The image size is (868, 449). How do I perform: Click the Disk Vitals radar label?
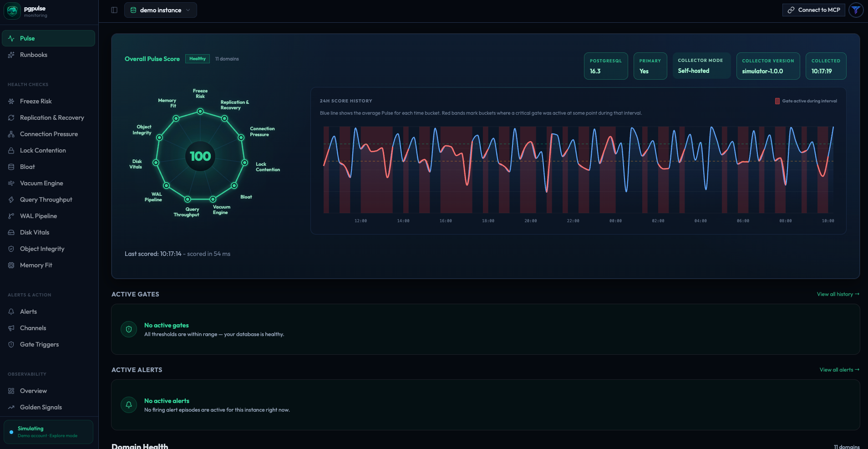pos(136,164)
